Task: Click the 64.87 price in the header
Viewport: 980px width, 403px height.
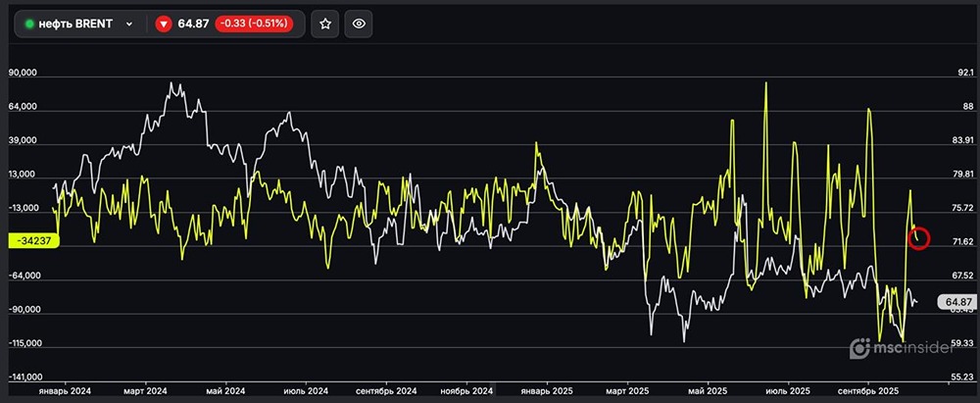Action: click(194, 24)
